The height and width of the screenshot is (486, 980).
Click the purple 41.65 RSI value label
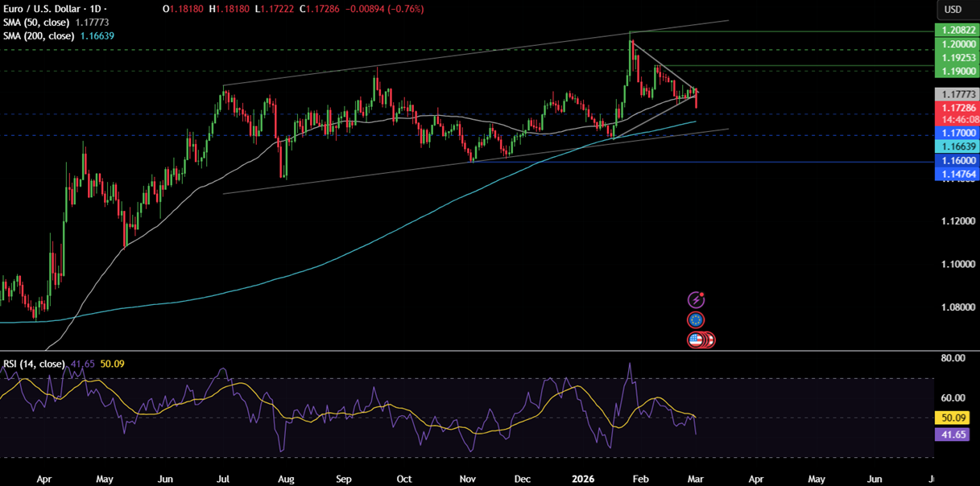pyautogui.click(x=955, y=435)
